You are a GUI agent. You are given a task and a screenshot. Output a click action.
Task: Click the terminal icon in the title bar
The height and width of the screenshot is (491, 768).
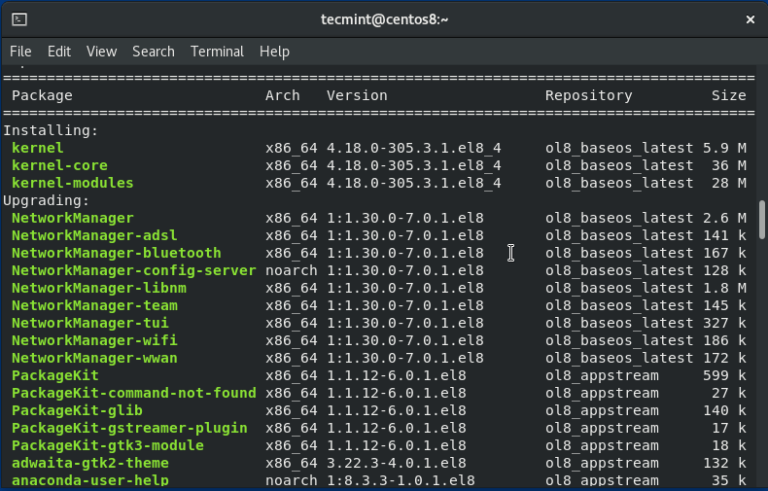pyautogui.click(x=19, y=19)
